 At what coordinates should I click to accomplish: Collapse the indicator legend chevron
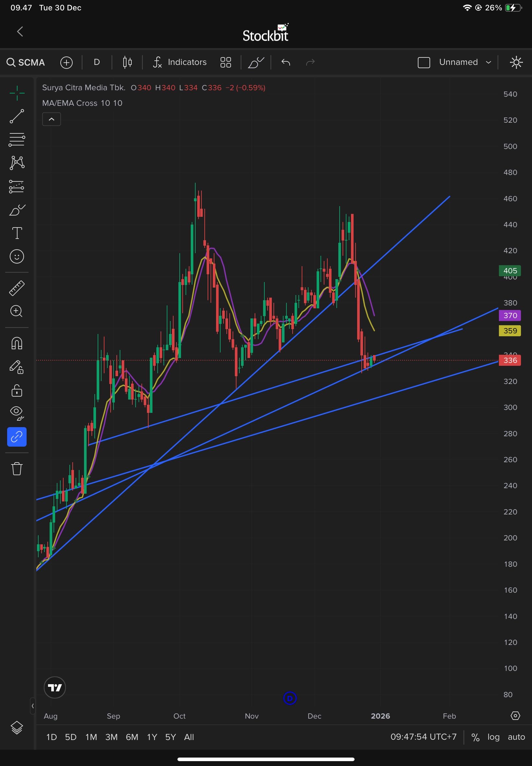pyautogui.click(x=52, y=119)
